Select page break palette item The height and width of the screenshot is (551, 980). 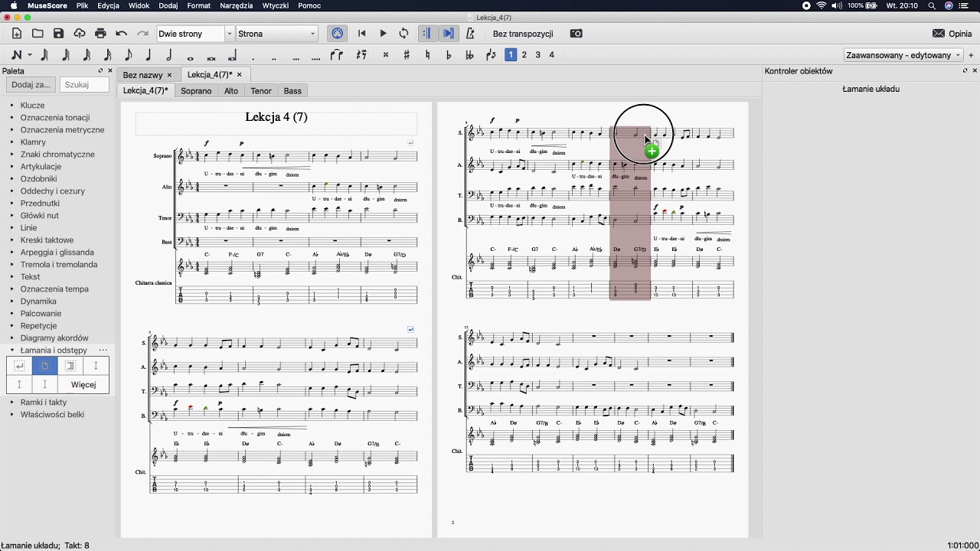44,366
